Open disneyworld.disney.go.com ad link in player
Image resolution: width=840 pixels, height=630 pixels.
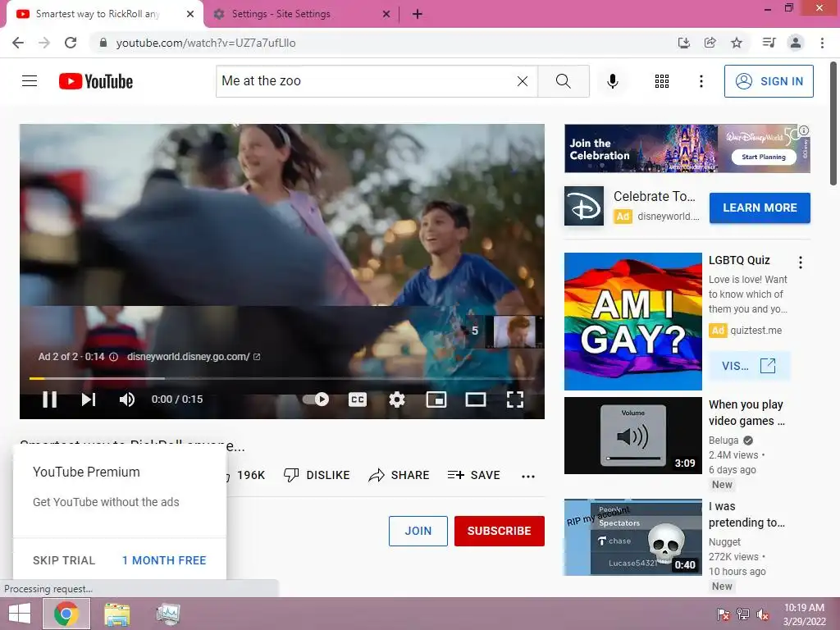pos(194,356)
